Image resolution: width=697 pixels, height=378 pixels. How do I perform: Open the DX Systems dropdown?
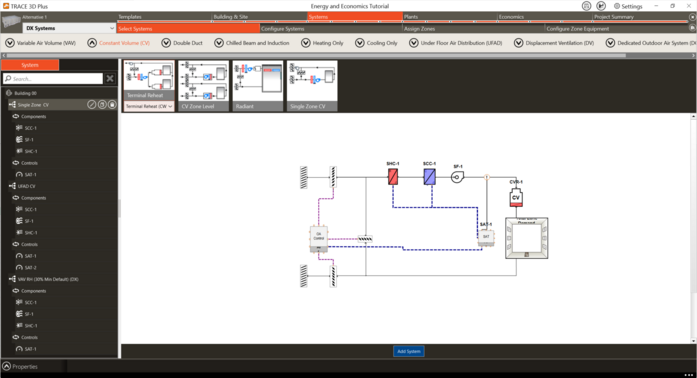point(69,28)
